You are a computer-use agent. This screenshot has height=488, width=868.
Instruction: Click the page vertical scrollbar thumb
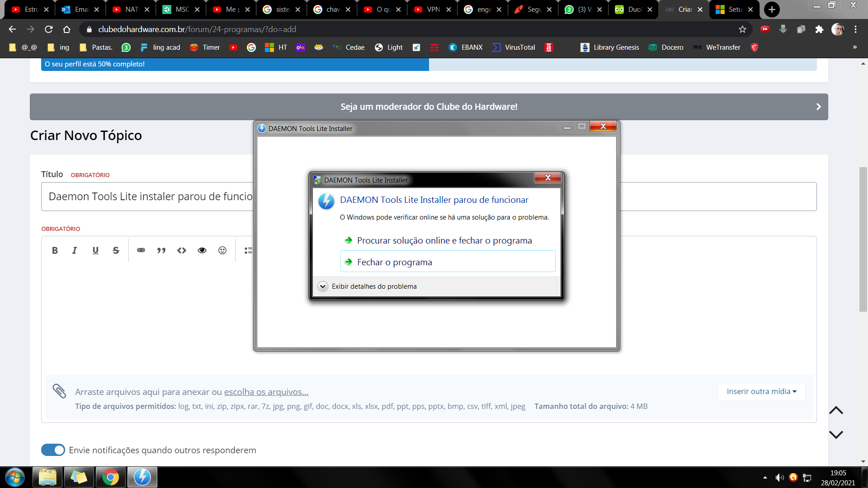863,239
